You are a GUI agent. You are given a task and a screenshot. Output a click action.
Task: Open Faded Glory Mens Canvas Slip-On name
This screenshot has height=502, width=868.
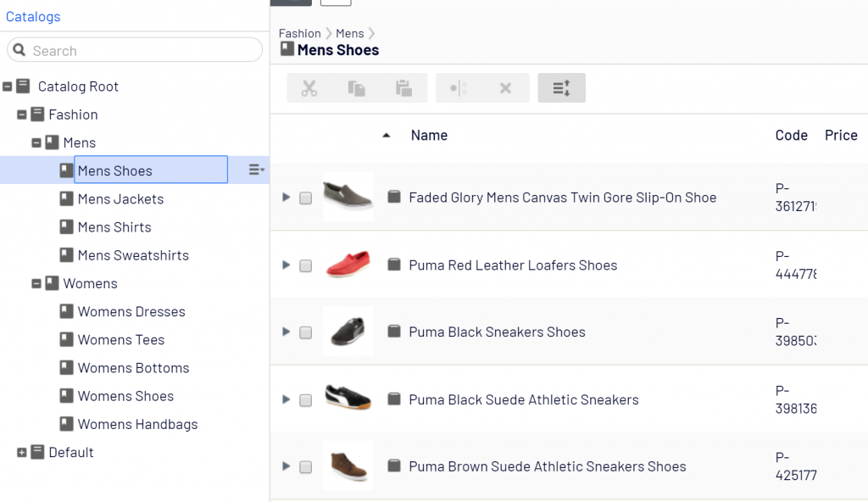(x=563, y=198)
